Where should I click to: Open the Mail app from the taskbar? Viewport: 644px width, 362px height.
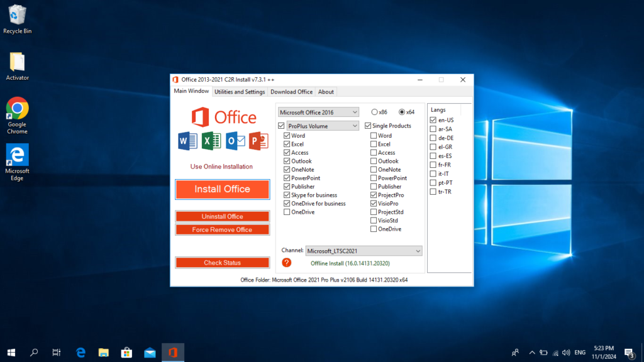150,353
